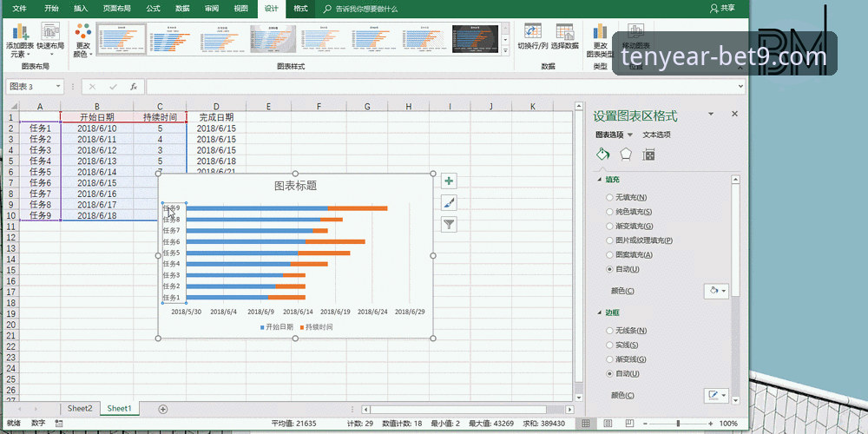This screenshot has width=868, height=434.
Task: Open task pane options dropdown arrow
Action: click(x=711, y=114)
